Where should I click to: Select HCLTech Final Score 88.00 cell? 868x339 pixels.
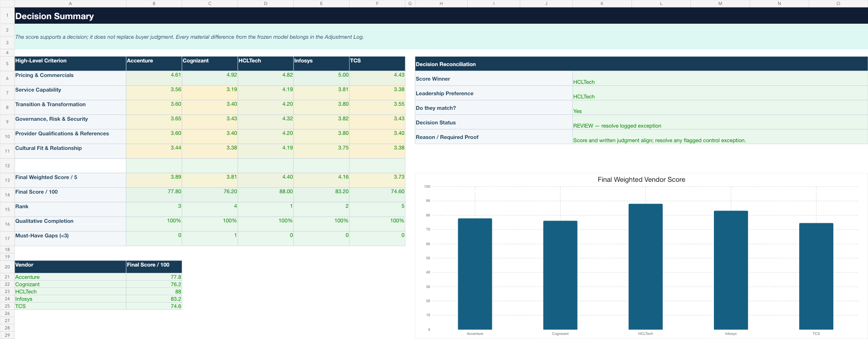(x=265, y=195)
